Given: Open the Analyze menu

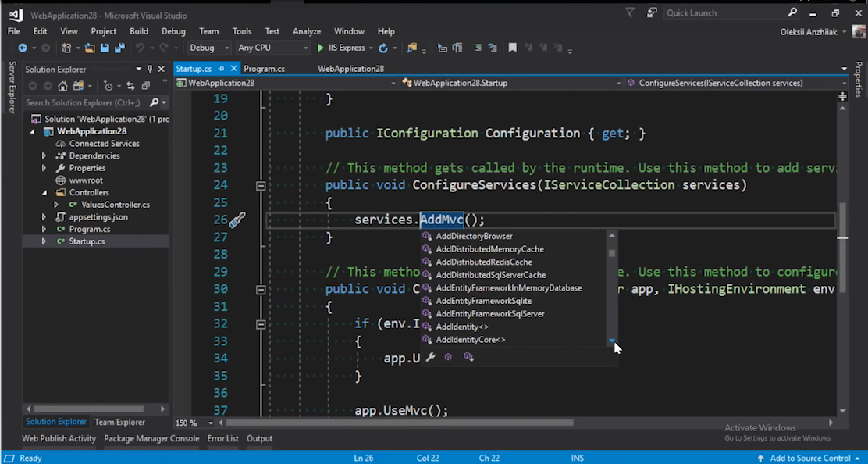Looking at the screenshot, I should point(307,31).
